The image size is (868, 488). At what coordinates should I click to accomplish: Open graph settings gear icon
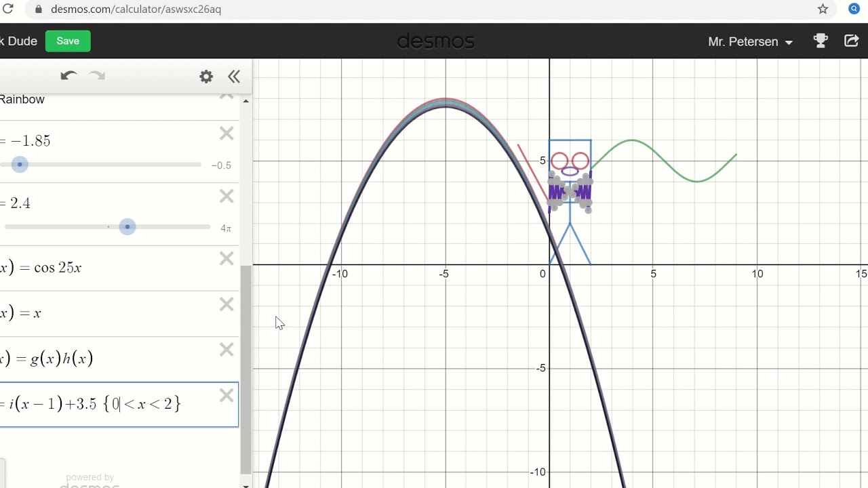[206, 77]
